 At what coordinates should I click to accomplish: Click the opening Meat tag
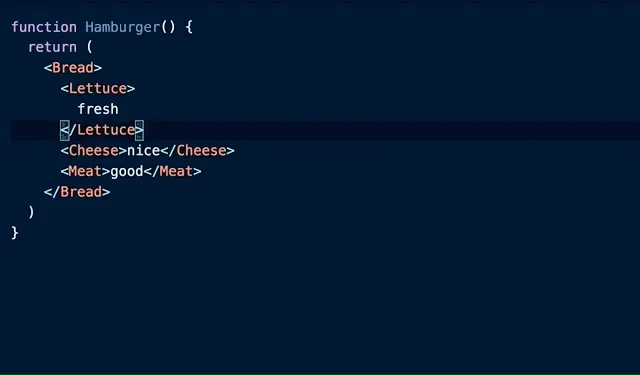(85, 171)
